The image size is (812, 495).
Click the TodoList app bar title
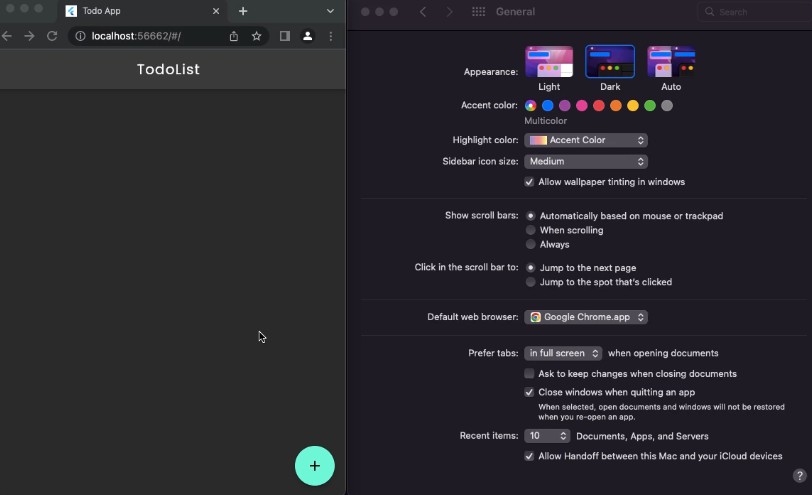point(168,69)
